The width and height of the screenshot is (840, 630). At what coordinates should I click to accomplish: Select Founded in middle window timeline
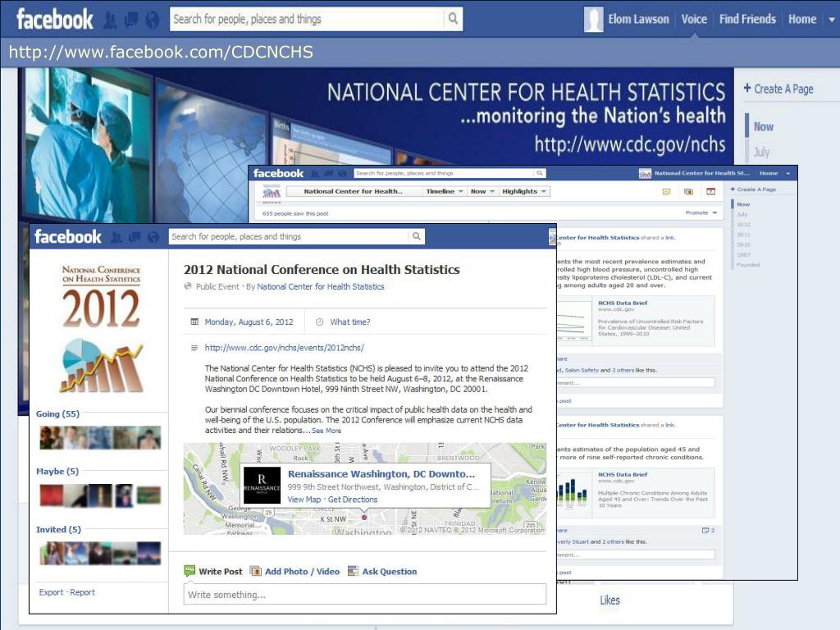point(748,265)
